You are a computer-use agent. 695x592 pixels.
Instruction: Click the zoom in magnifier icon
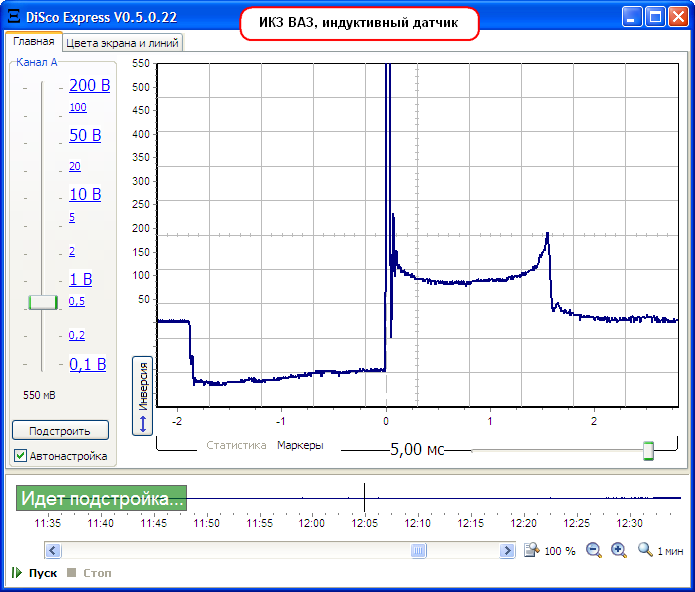pos(618,550)
